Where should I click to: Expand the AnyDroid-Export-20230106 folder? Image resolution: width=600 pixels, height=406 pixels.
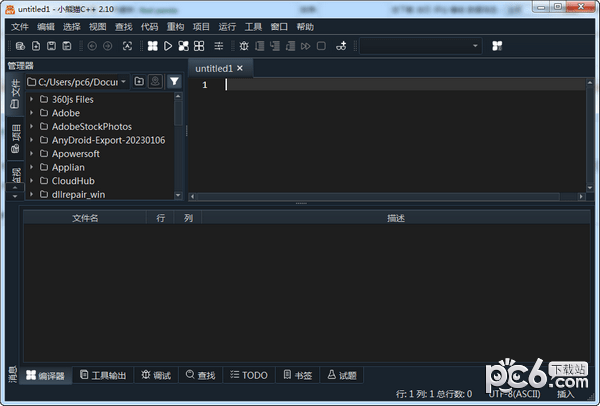pyautogui.click(x=31, y=140)
